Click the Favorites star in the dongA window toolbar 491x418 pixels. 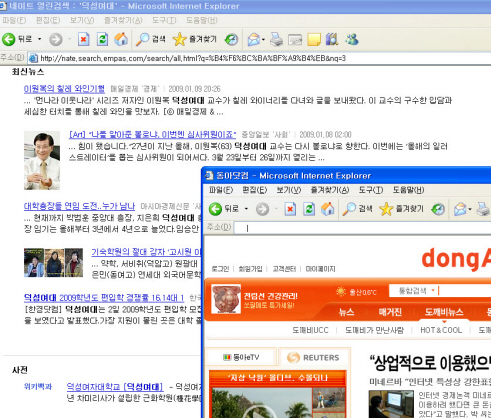pos(386,209)
